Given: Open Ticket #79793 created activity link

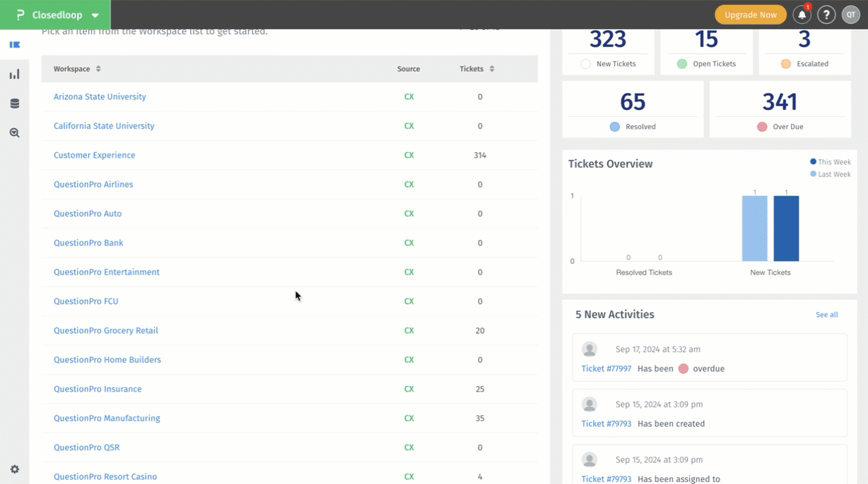Looking at the screenshot, I should tap(606, 423).
